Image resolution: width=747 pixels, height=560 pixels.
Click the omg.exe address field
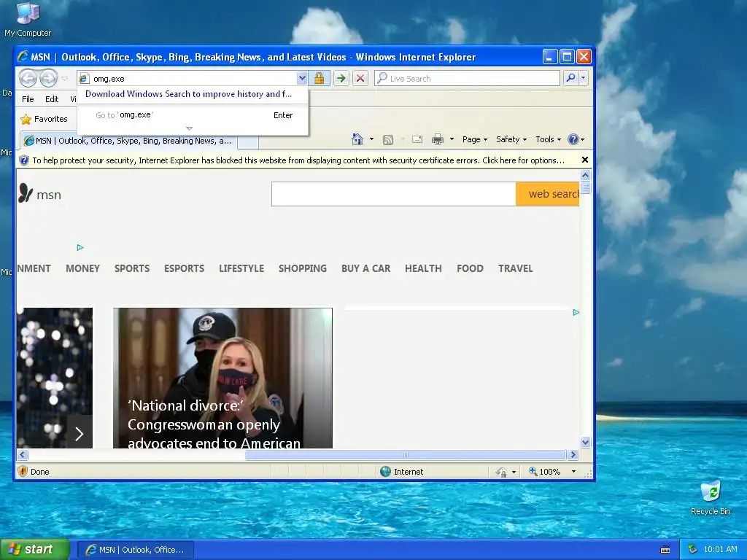193,79
